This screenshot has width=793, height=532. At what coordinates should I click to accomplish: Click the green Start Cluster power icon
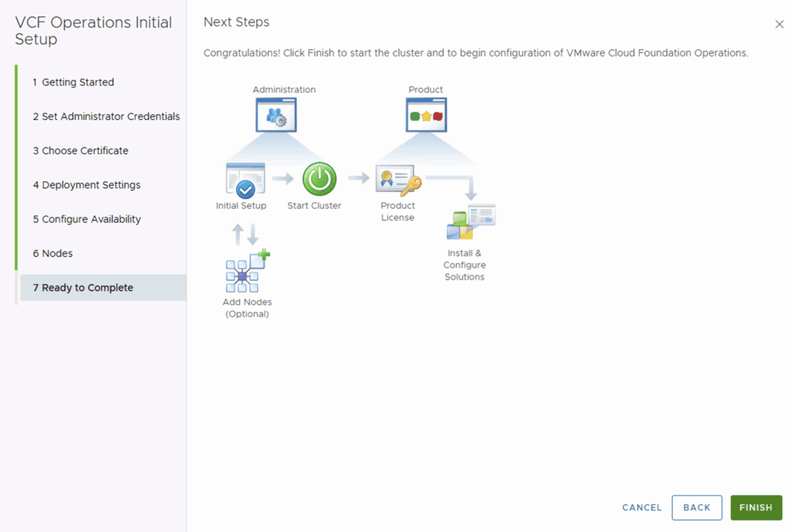coord(319,180)
